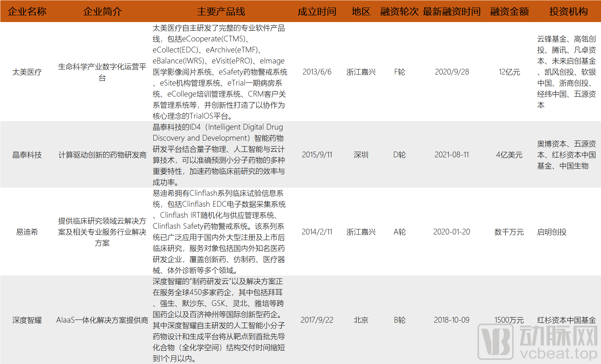Image resolution: width=601 pixels, height=364 pixels.
Task: Click the 主要产品线 column header
Action: tap(221, 12)
